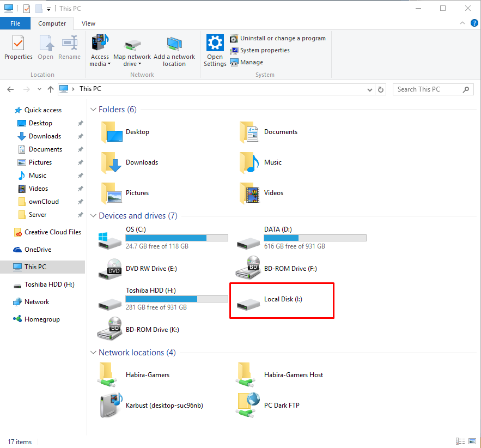Viewport: 481px width, 448px height.
Task: Open System properties
Action: click(x=260, y=50)
